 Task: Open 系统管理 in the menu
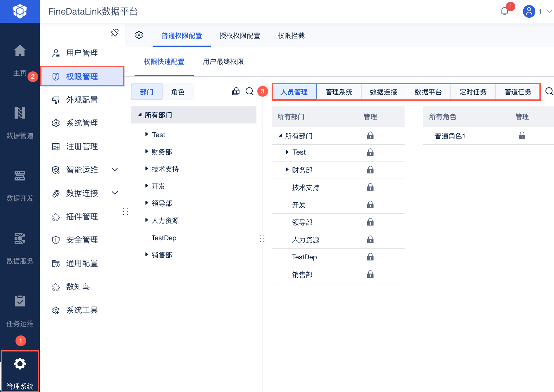click(82, 123)
